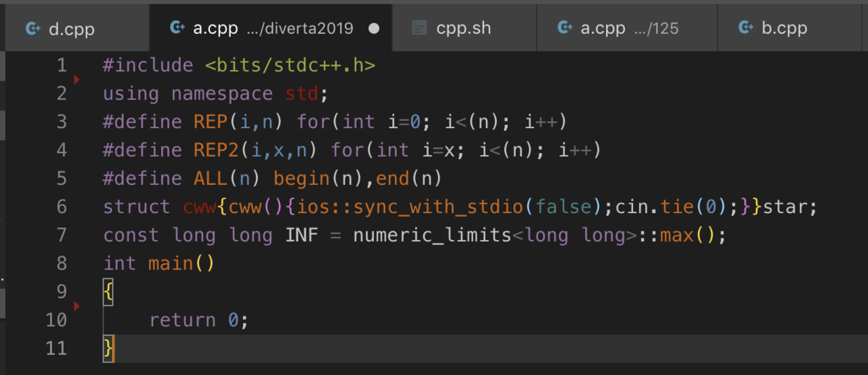
Task: Click the C++ icon on a.cpp diverta2019 tab
Action: 176,28
